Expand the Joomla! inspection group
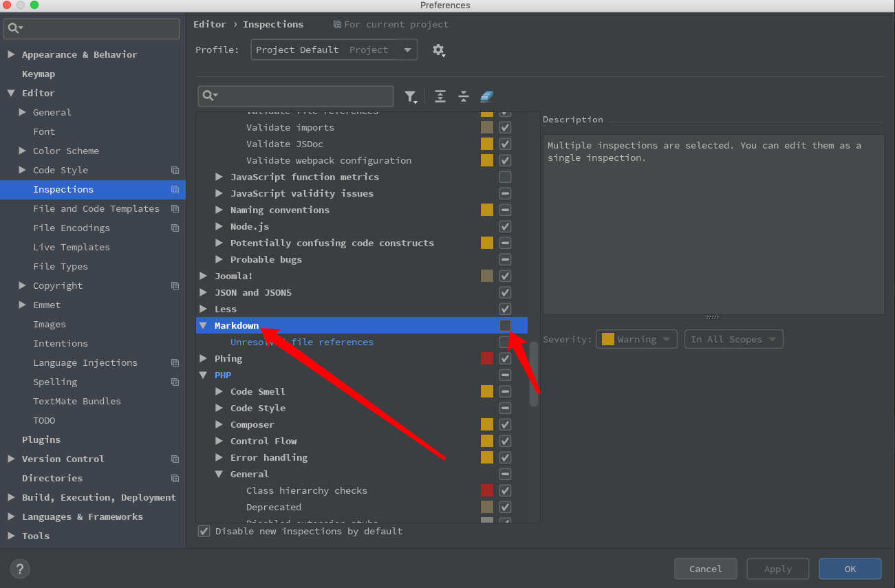The height and width of the screenshot is (588, 895). point(204,276)
